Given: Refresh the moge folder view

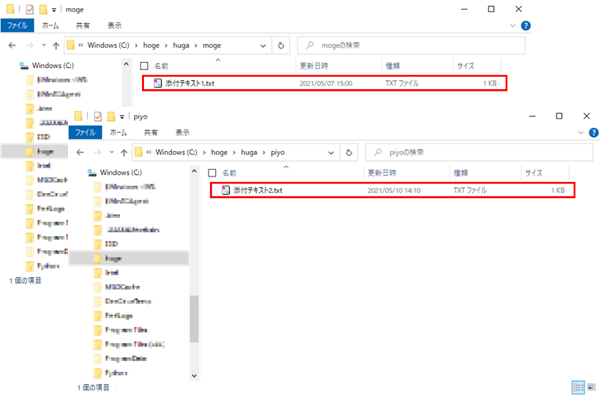Looking at the screenshot, I should [281, 46].
